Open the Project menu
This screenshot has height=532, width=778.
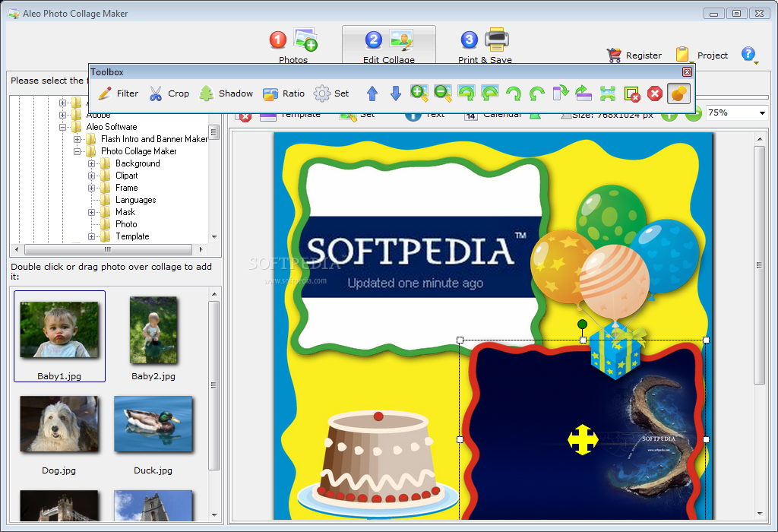coord(702,55)
